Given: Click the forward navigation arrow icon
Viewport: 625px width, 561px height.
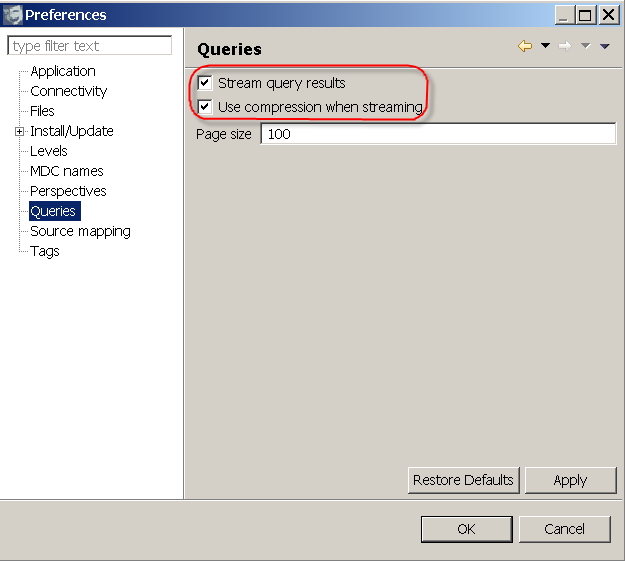Looking at the screenshot, I should (x=565, y=46).
